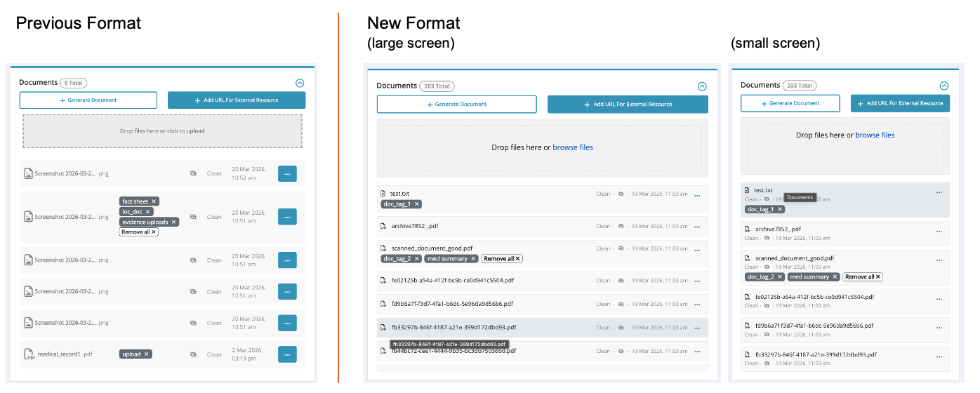Image resolution: width=980 pixels, height=393 pixels.
Task: Open '...' menu for archive7852_.pdf in large screen
Action: click(x=697, y=227)
